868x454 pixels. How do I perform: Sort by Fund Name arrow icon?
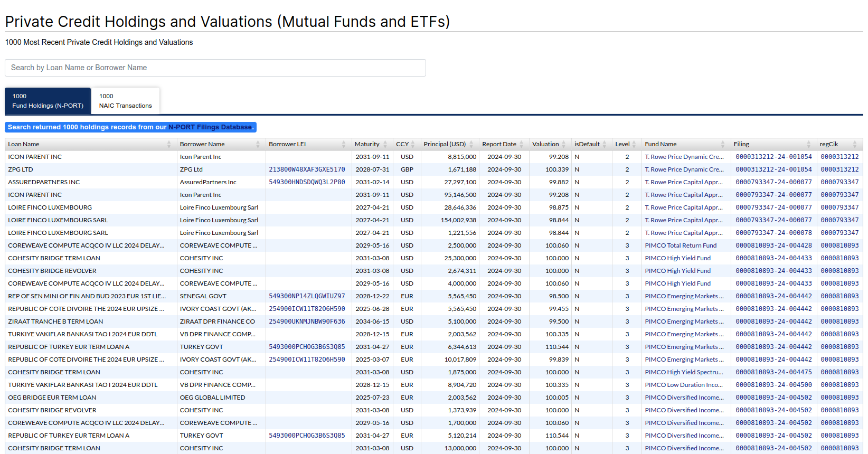click(x=723, y=144)
